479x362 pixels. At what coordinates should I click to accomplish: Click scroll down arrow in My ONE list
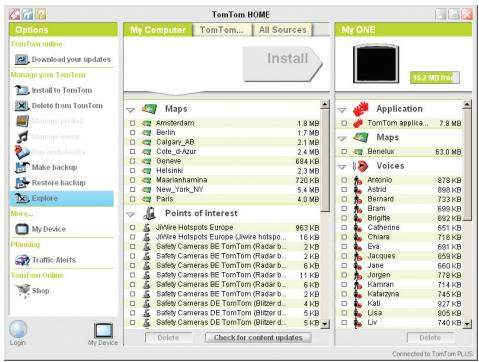467,323
